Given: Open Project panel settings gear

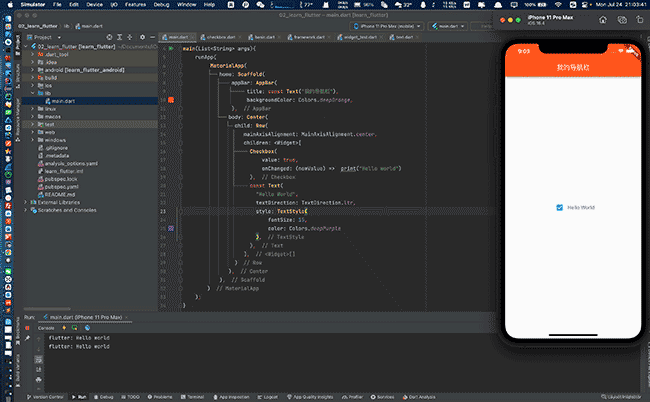Looking at the screenshot, I should (x=142, y=37).
